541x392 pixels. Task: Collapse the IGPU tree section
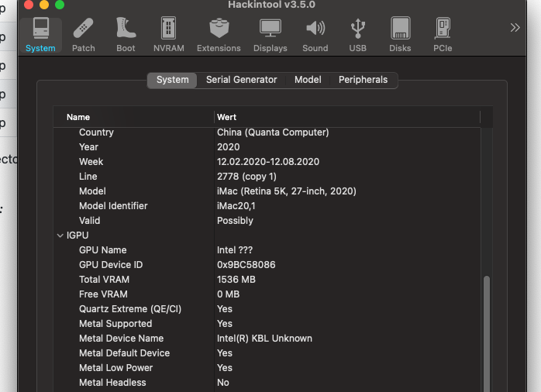[x=60, y=236]
